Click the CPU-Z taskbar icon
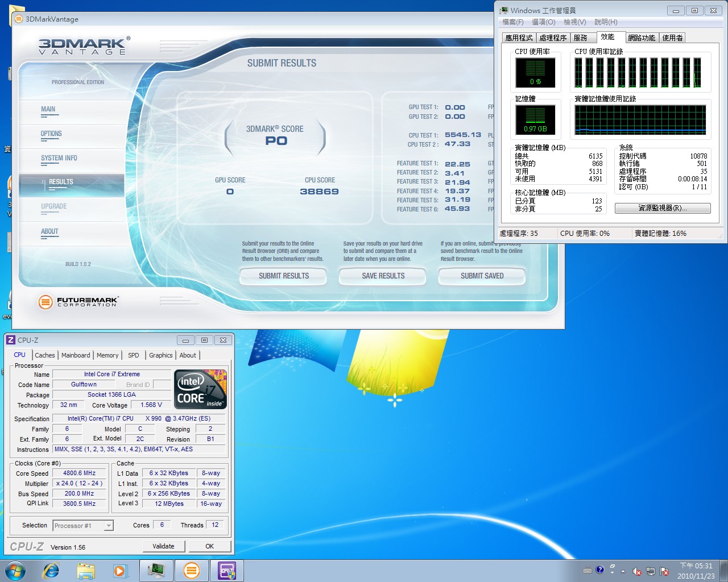Image resolution: width=728 pixels, height=582 pixels. pyautogui.click(x=227, y=571)
